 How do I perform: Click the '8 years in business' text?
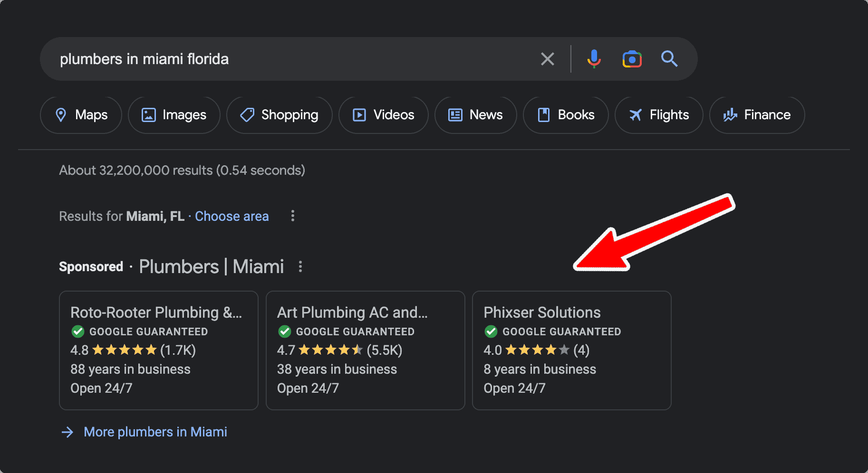540,369
